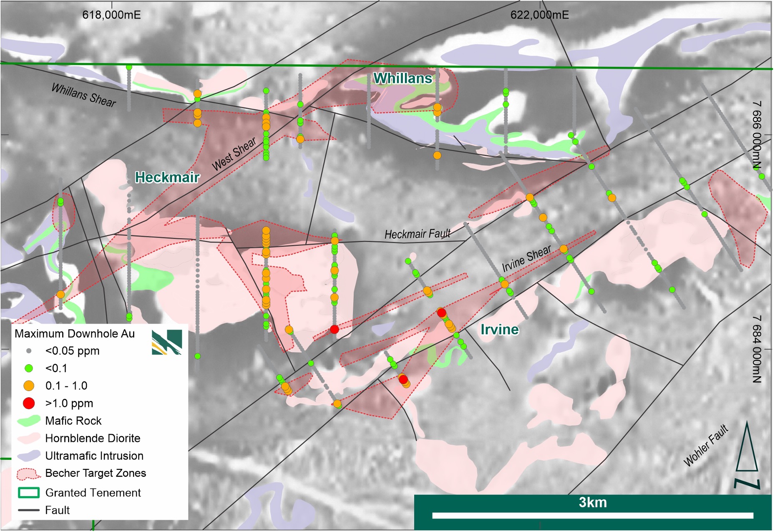The image size is (775, 532).
Task: Click the Granted Tenement legend text
Action: pyautogui.click(x=93, y=493)
